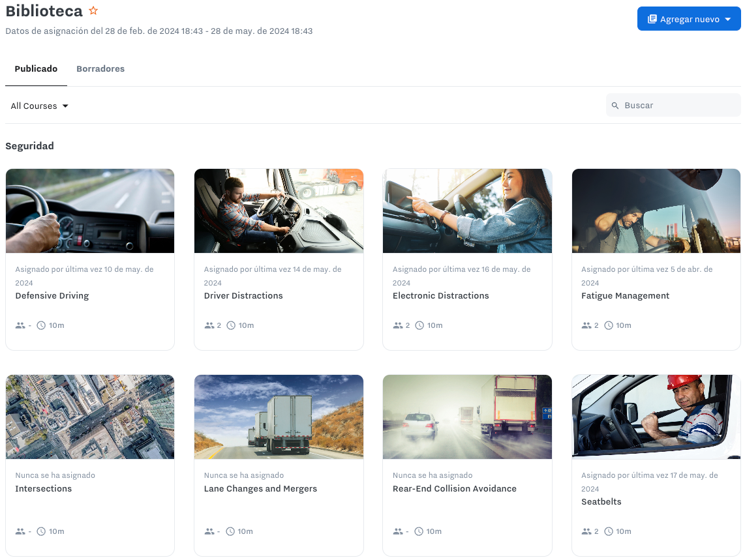Select the Driver Distractions course title

point(243,295)
